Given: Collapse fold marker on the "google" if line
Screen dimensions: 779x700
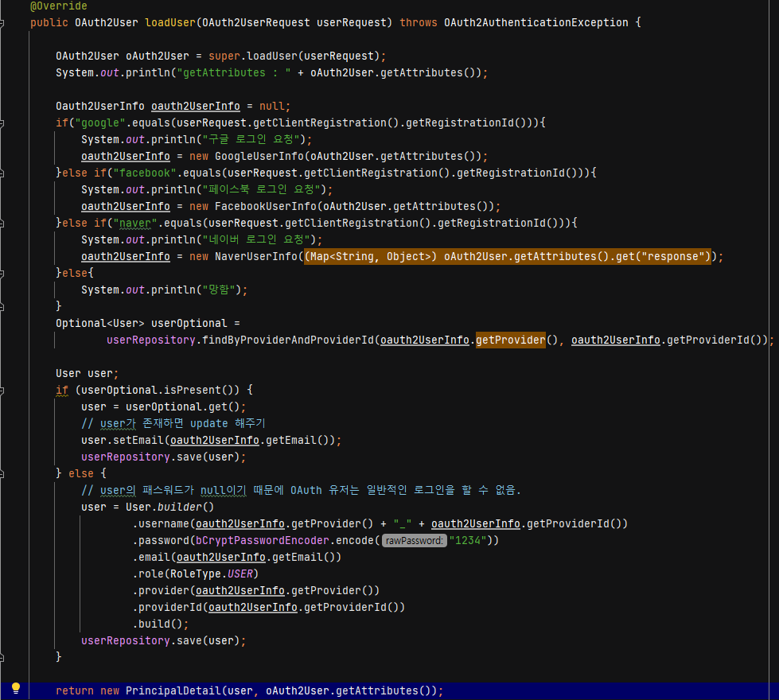Looking at the screenshot, I should 2,122.
